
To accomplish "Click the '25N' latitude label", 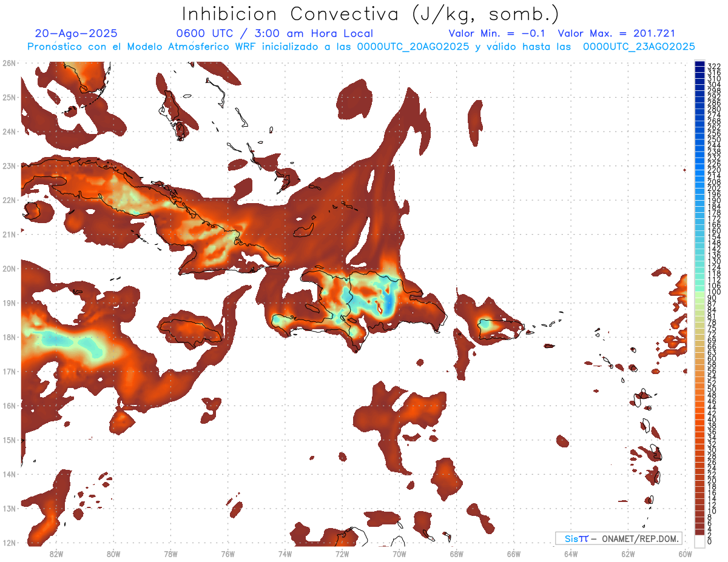I will [x=9, y=97].
